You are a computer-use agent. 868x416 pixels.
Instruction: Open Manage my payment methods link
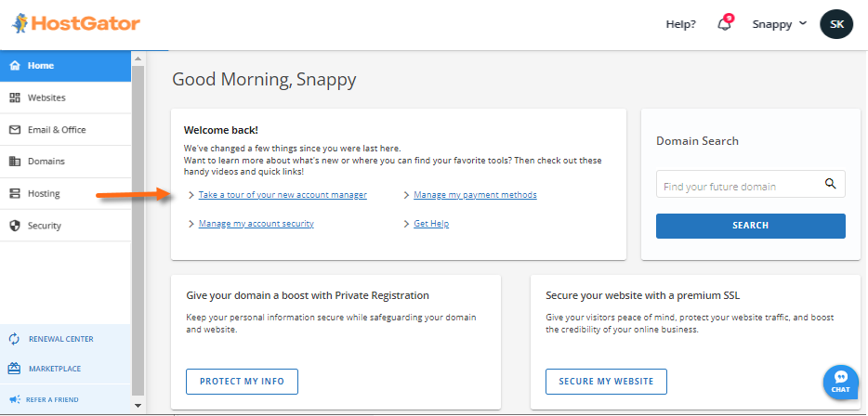[x=475, y=195]
